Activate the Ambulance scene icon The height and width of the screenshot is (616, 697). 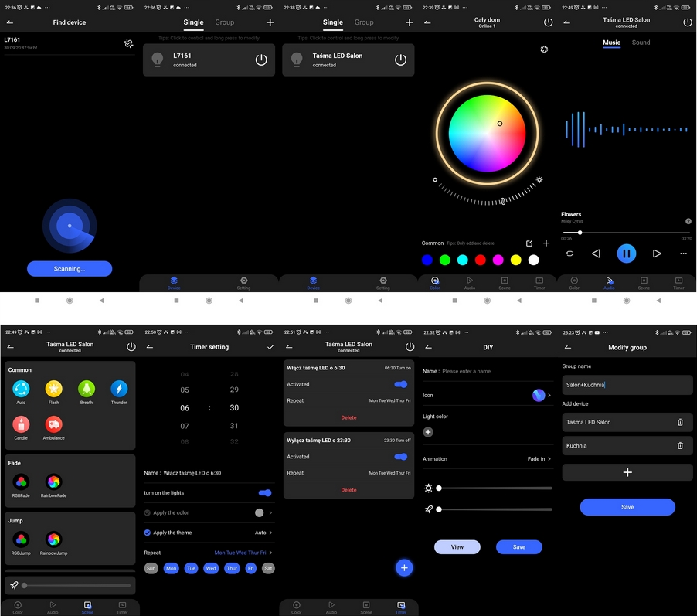(53, 424)
